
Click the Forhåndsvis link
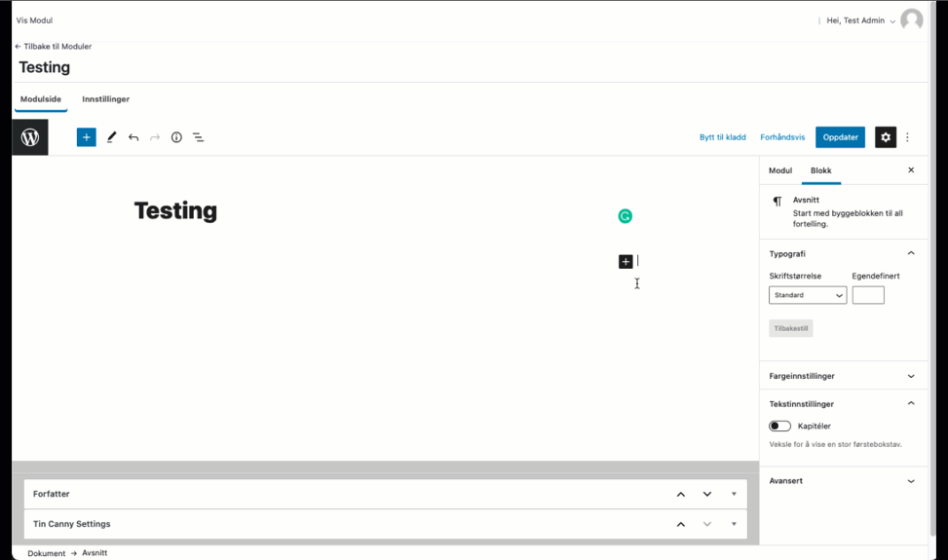point(782,137)
